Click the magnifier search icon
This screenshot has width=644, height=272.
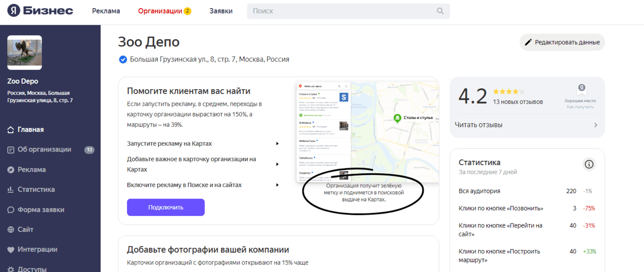pyautogui.click(x=440, y=11)
